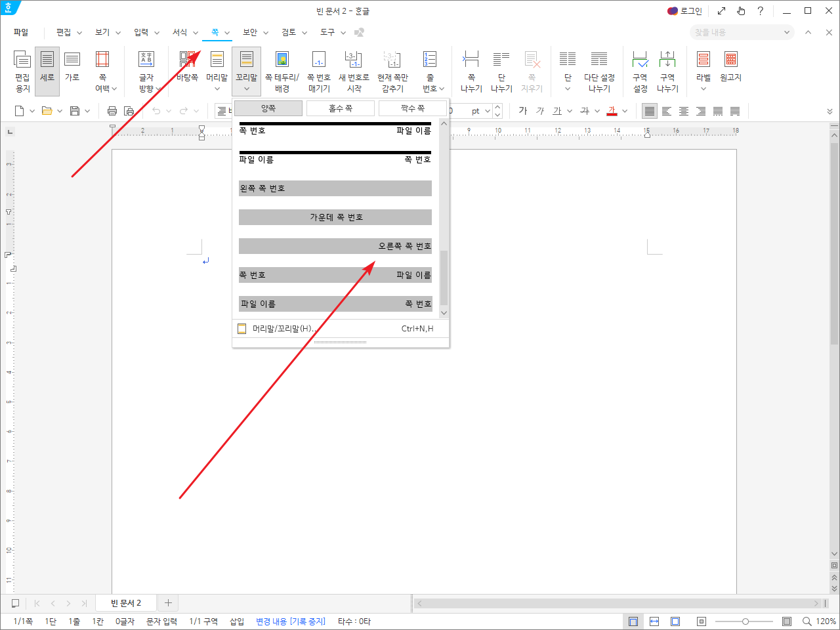
Task: Click the print icon
Action: pos(112,111)
